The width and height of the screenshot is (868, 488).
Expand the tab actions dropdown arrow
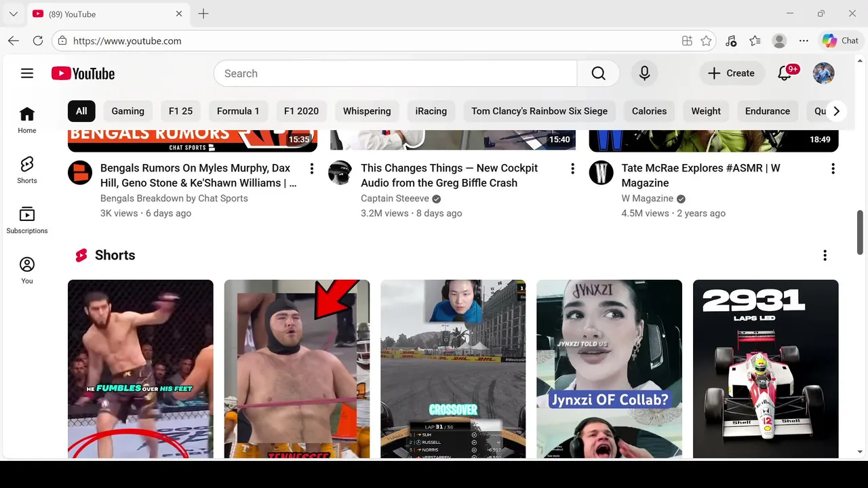coord(13,14)
